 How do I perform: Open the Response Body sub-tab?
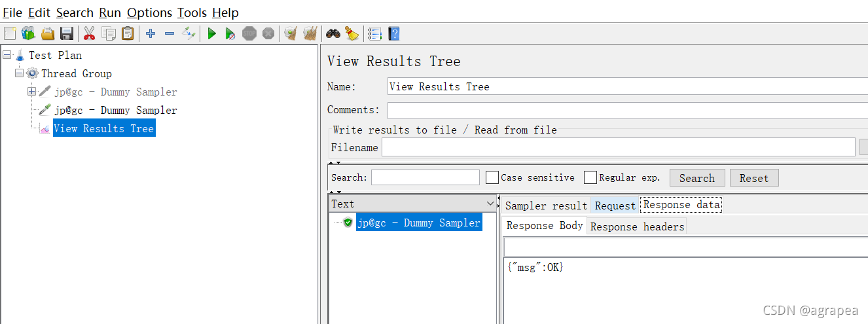[x=545, y=225]
